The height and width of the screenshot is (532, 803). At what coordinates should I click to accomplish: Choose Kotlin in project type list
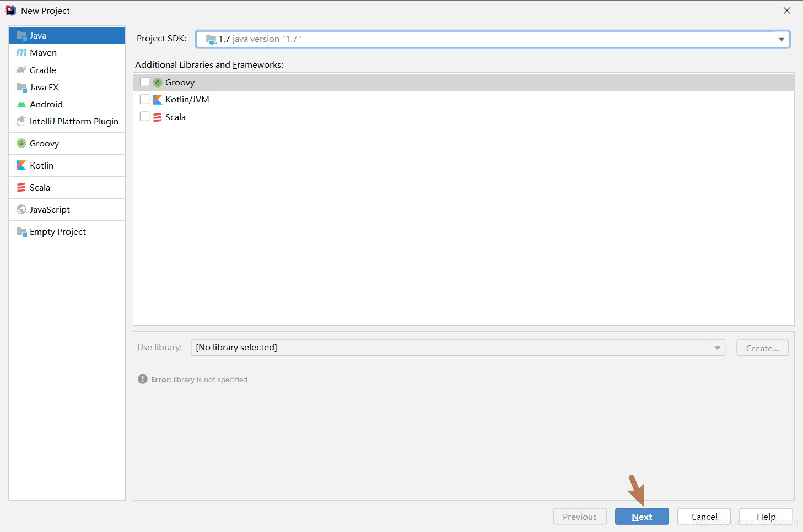[67, 165]
